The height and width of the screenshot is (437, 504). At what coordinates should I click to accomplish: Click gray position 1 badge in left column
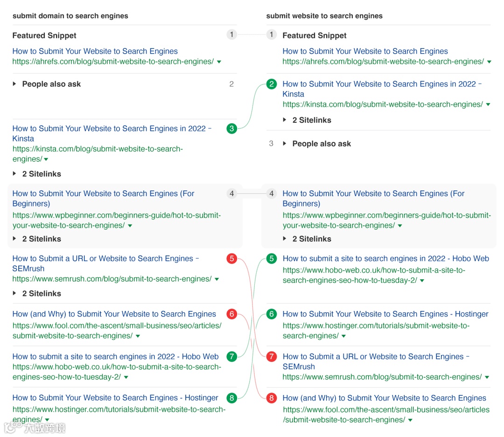tap(232, 35)
